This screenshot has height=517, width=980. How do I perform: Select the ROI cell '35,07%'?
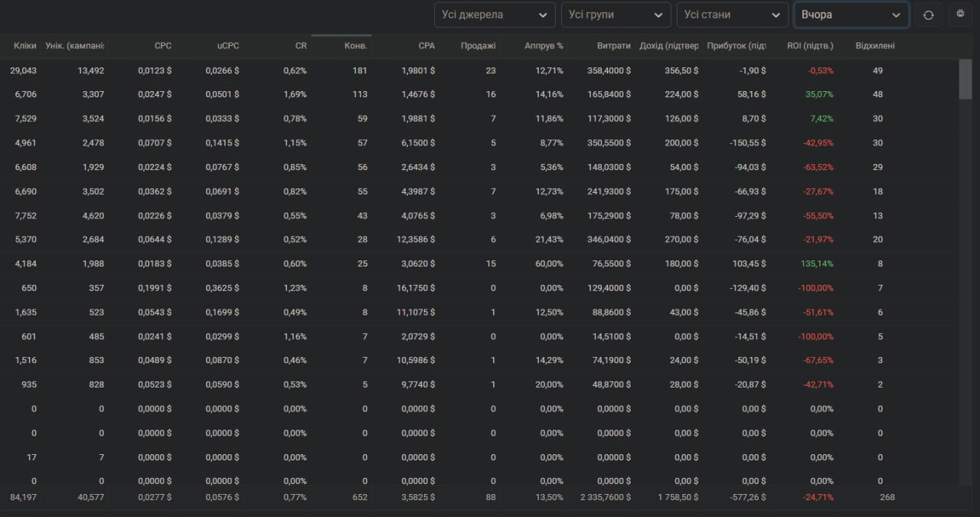[819, 95]
